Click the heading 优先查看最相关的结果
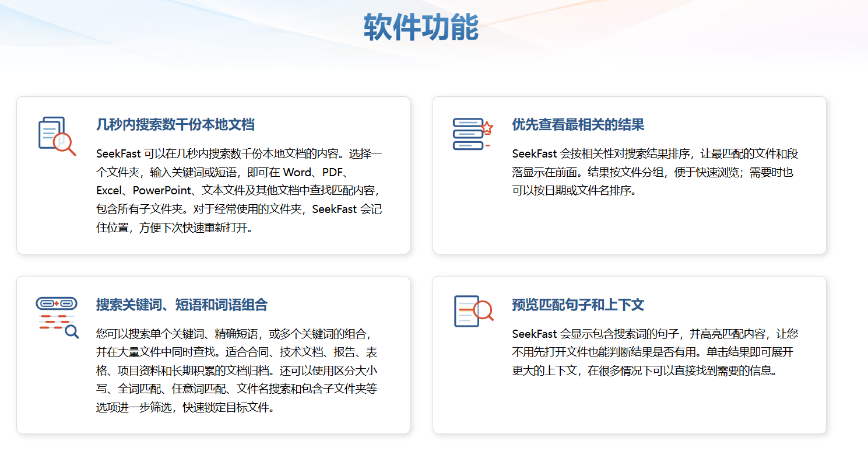The image size is (868, 451). (578, 124)
